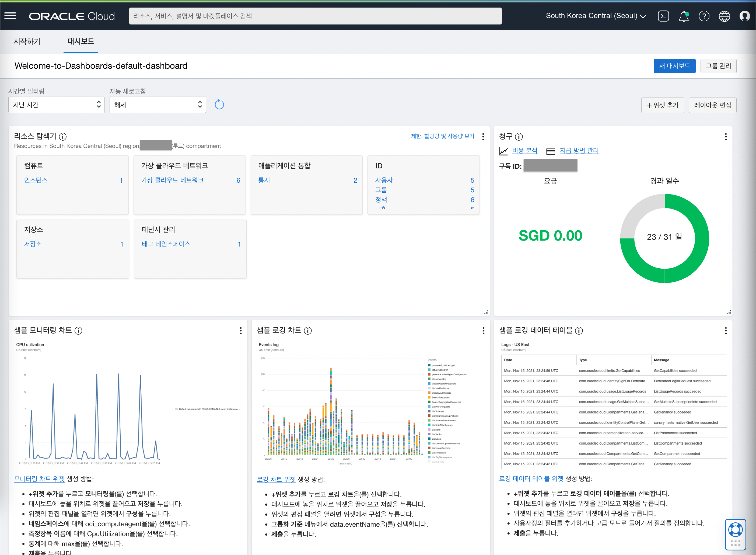Show info for the 청구 widget
Image resolution: width=756 pixels, height=555 pixels.
pos(519,136)
